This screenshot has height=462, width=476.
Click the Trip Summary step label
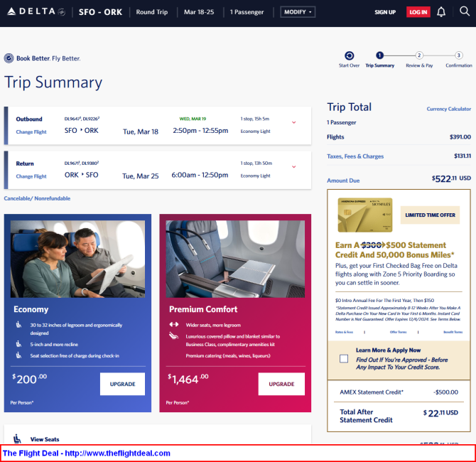pyautogui.click(x=380, y=65)
